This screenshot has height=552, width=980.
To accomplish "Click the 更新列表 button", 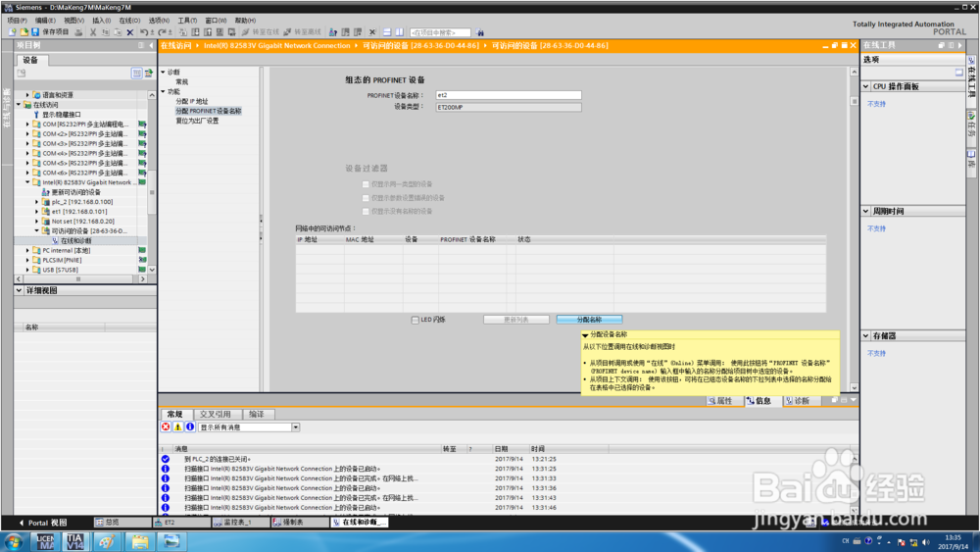I will pyautogui.click(x=516, y=320).
